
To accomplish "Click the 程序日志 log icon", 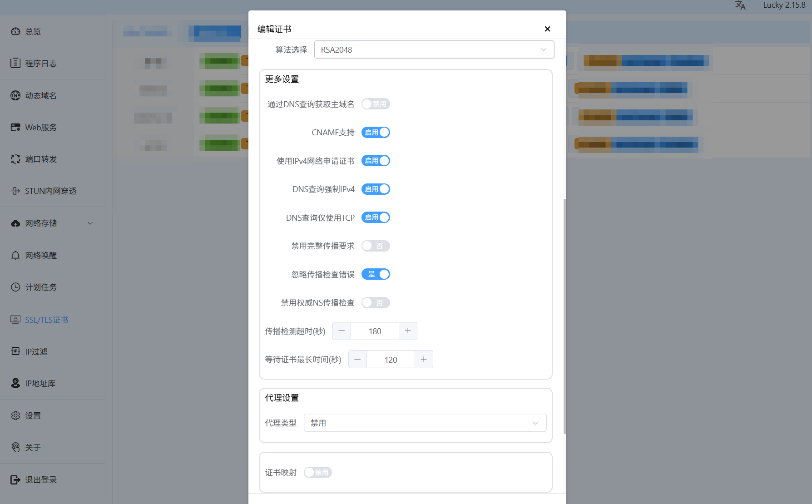I will click(x=15, y=63).
